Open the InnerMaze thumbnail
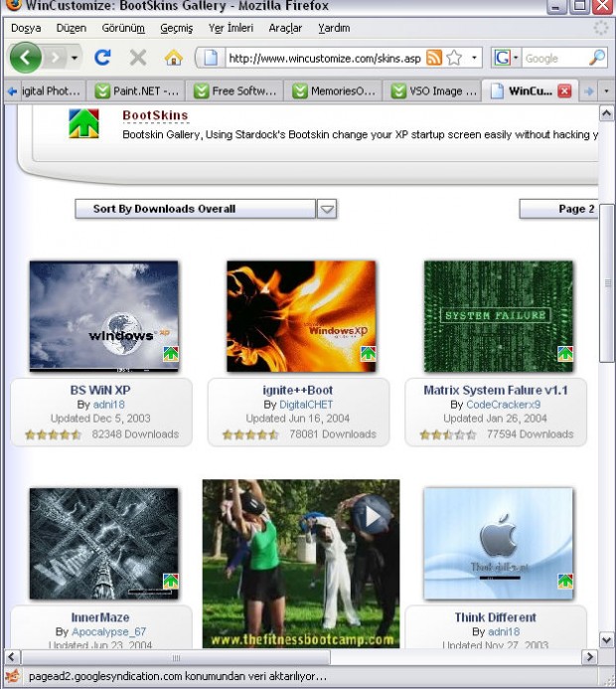Viewport: 616px width, 689px height. point(104,544)
